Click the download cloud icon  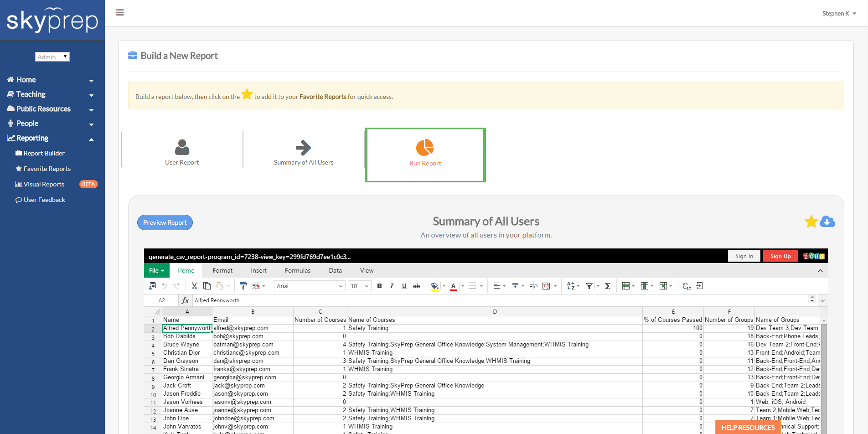827,222
